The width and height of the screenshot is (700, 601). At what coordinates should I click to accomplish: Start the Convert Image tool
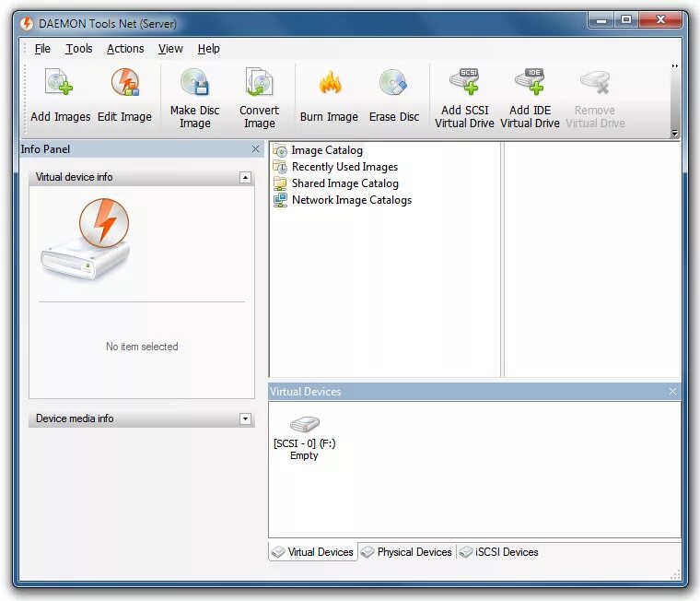click(x=259, y=82)
